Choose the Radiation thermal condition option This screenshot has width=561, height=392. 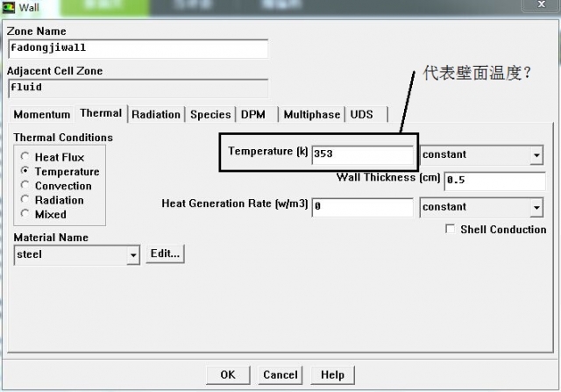[x=26, y=200]
